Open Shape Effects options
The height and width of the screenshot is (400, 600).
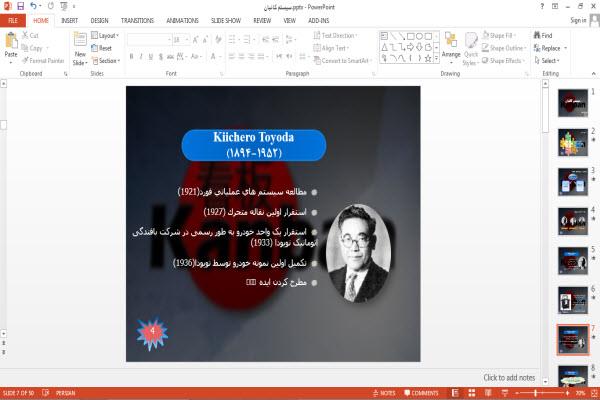(503, 61)
